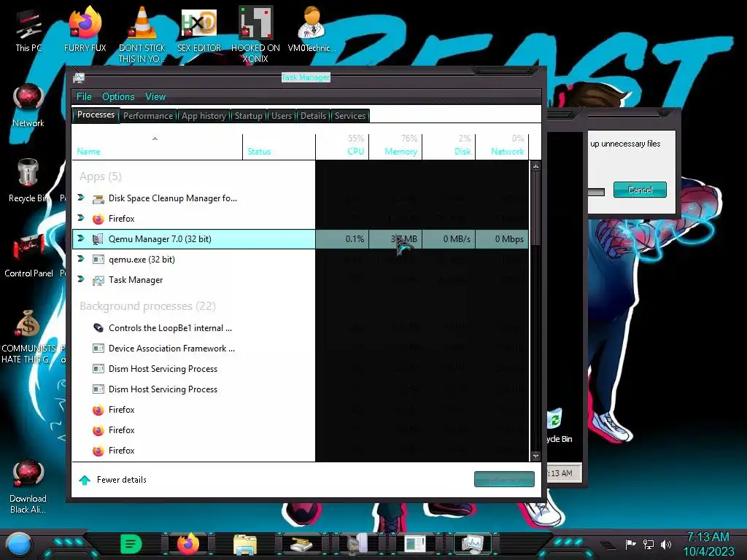747x560 pixels.
Task: Open the VM0Technic desktop shortcut
Action: pyautogui.click(x=312, y=29)
